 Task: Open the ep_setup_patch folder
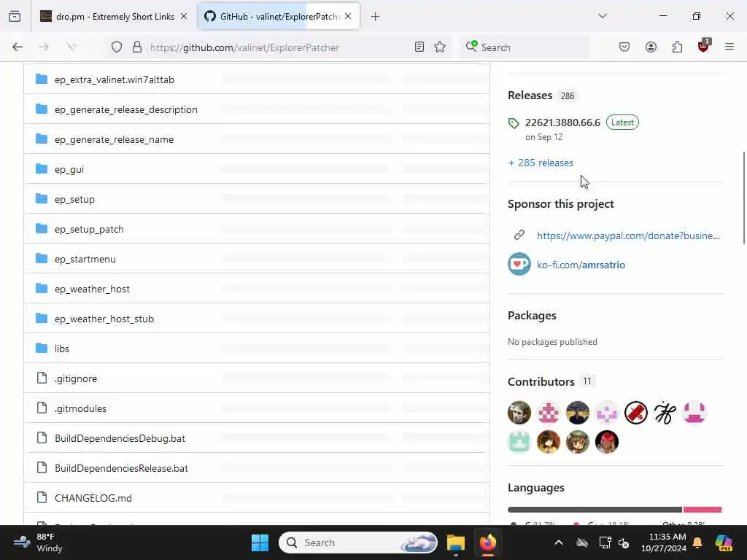89,230
